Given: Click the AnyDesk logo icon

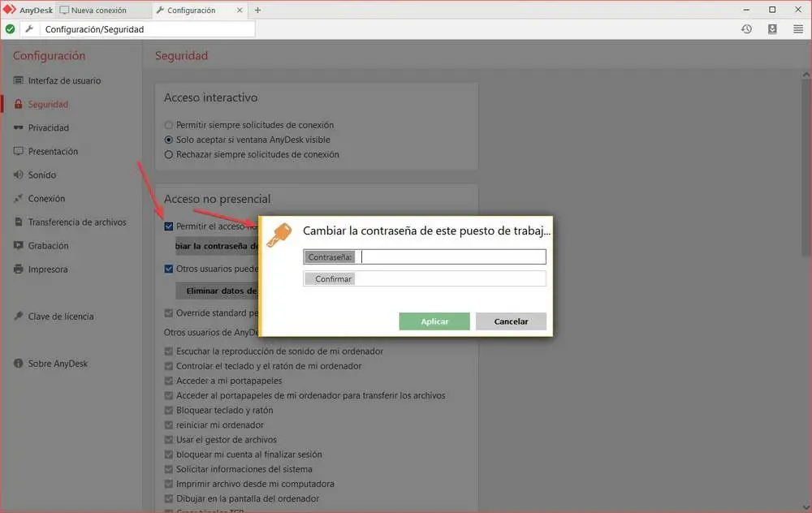Looking at the screenshot, I should pos(9,9).
